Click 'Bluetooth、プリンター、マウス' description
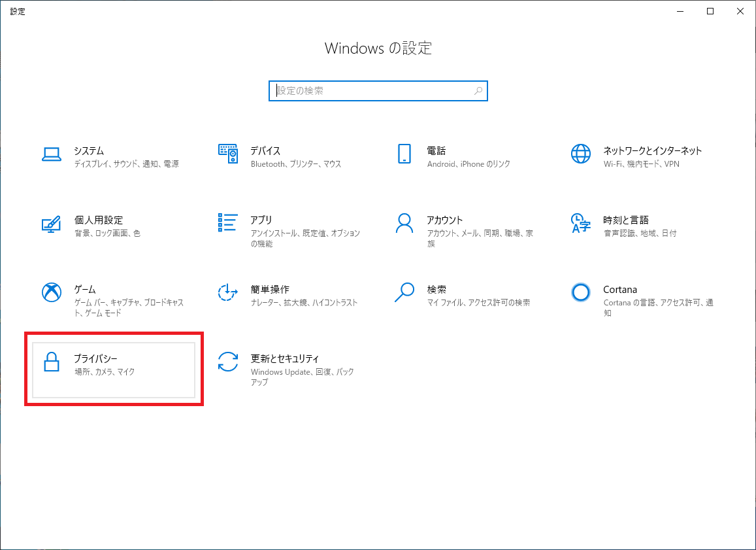This screenshot has height=550, width=756. click(x=296, y=164)
